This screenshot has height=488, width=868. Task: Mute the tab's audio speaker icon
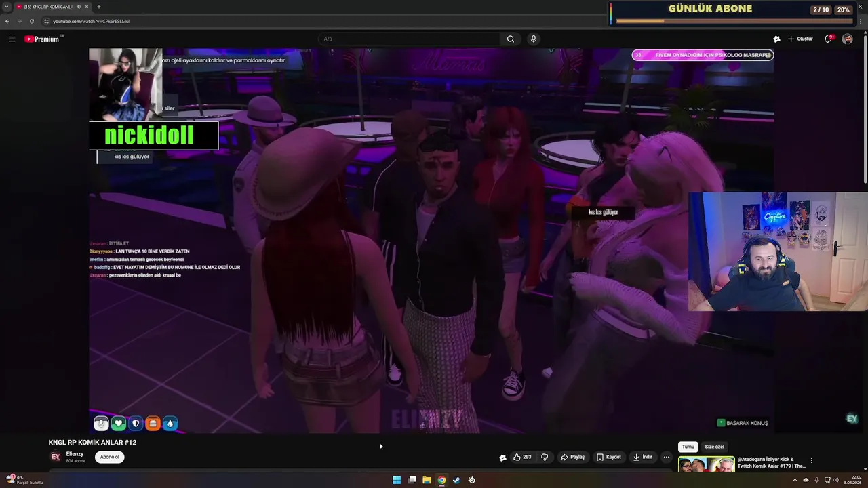click(79, 7)
